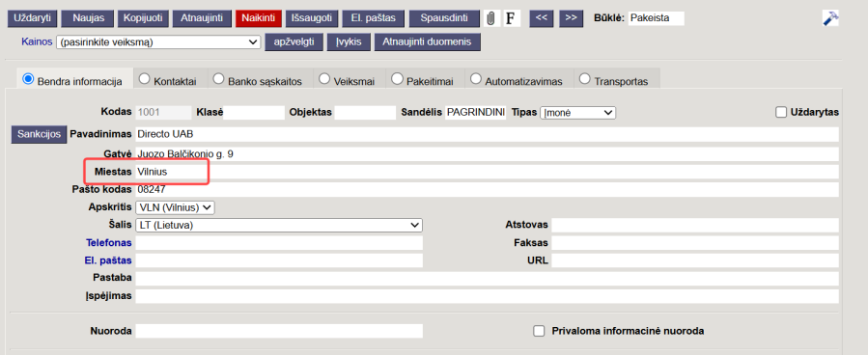Click the Sankcijos button
Screen dimensions: 868x355
(39, 134)
